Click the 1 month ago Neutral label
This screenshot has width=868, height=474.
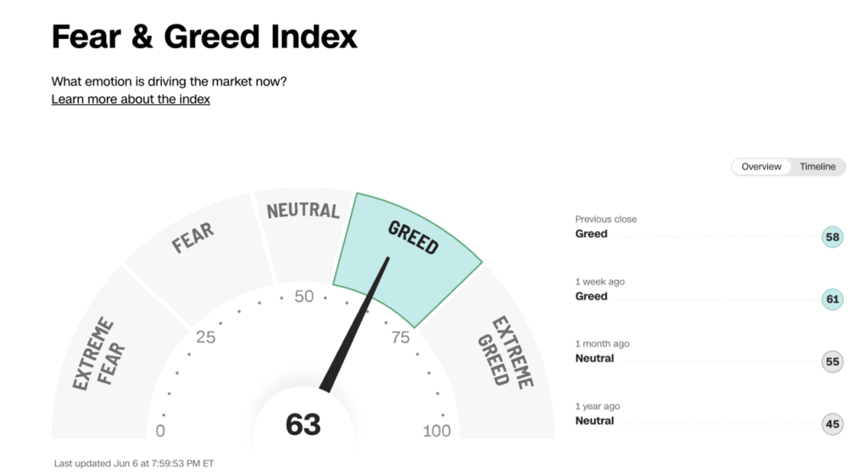click(594, 359)
